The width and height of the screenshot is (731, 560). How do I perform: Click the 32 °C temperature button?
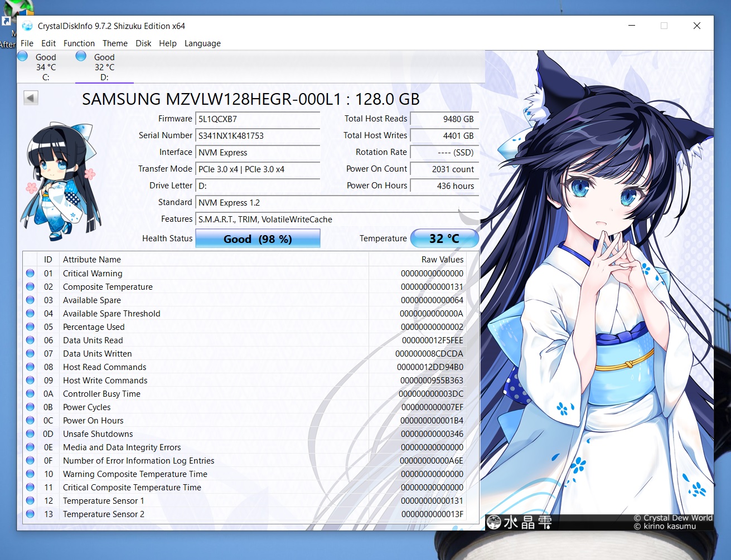click(x=444, y=238)
